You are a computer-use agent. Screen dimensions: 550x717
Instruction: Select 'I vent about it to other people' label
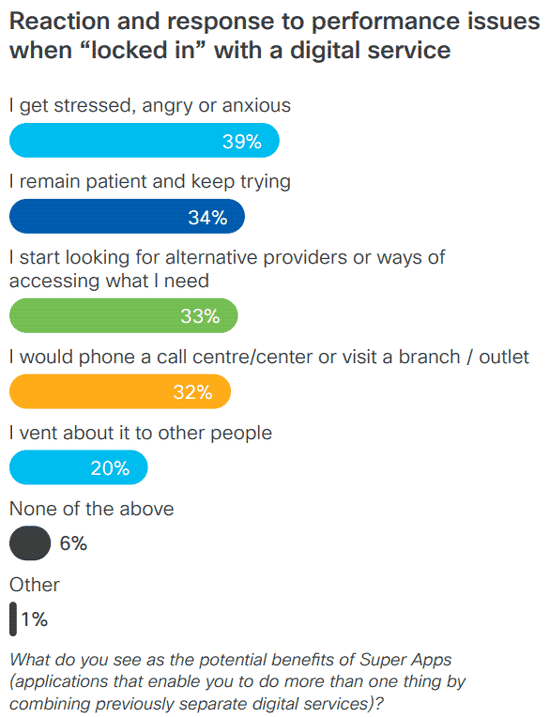(x=141, y=433)
